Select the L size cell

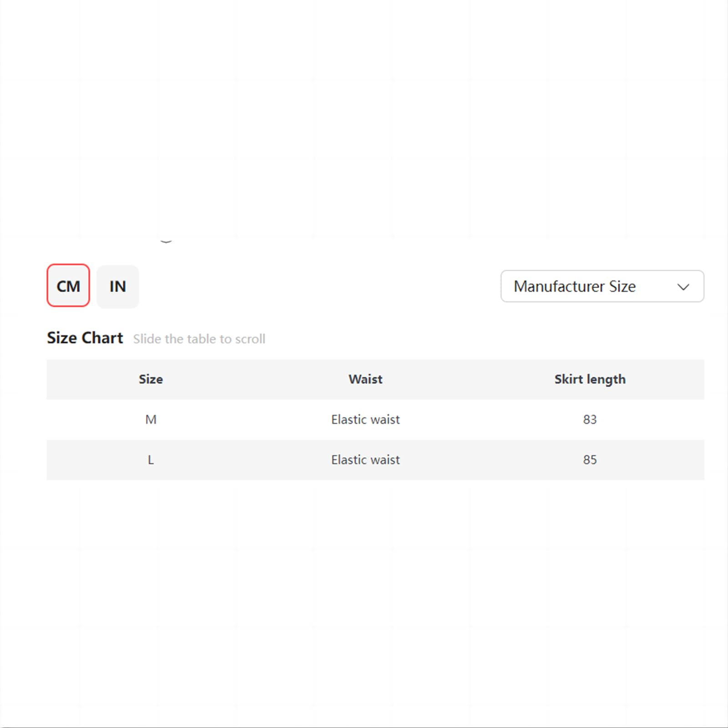(x=151, y=460)
